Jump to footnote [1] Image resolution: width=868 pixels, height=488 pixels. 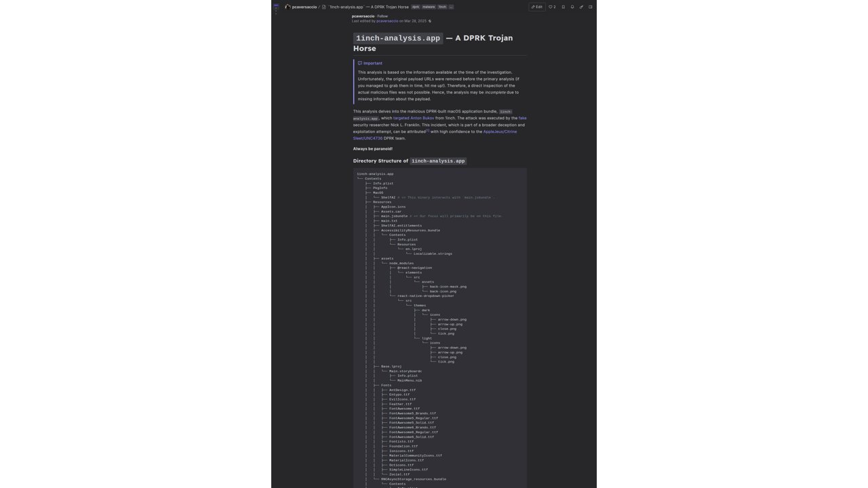point(428,131)
